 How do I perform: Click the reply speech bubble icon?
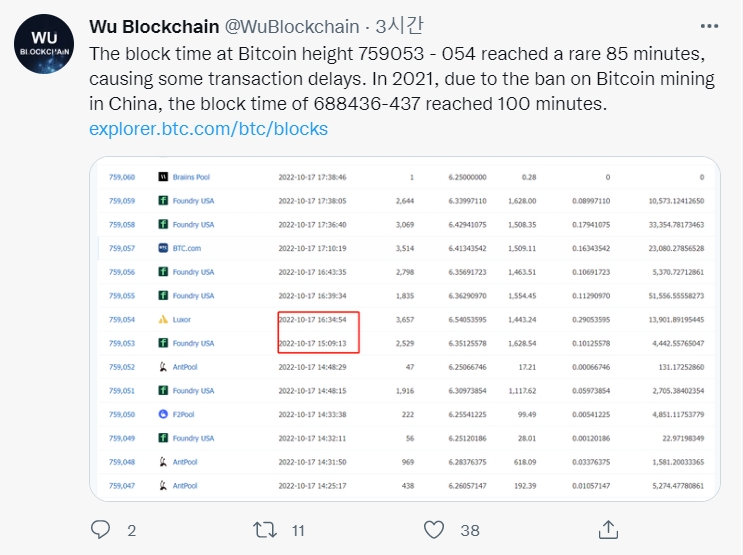point(100,529)
